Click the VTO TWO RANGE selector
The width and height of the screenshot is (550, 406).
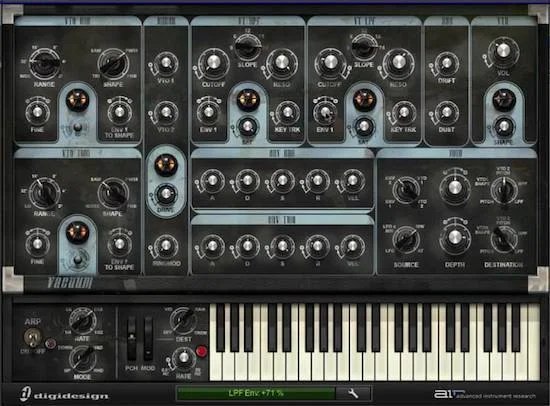point(45,193)
